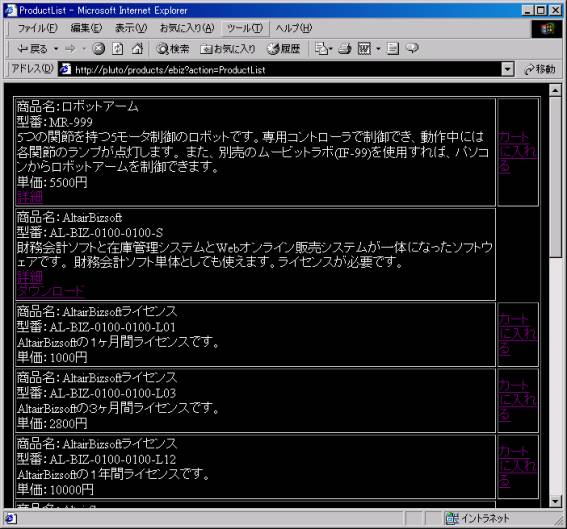
Task: Click the page icon in address bar
Action: [x=65, y=69]
